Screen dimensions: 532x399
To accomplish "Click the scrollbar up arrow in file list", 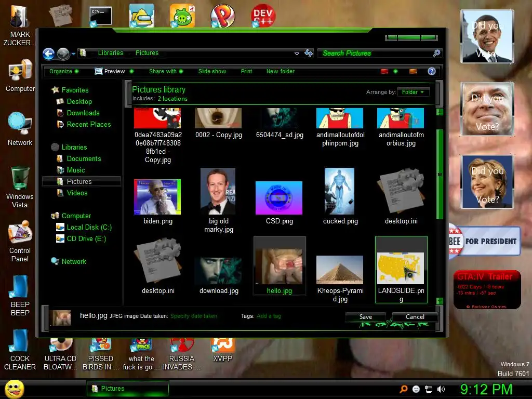I will click(440, 112).
